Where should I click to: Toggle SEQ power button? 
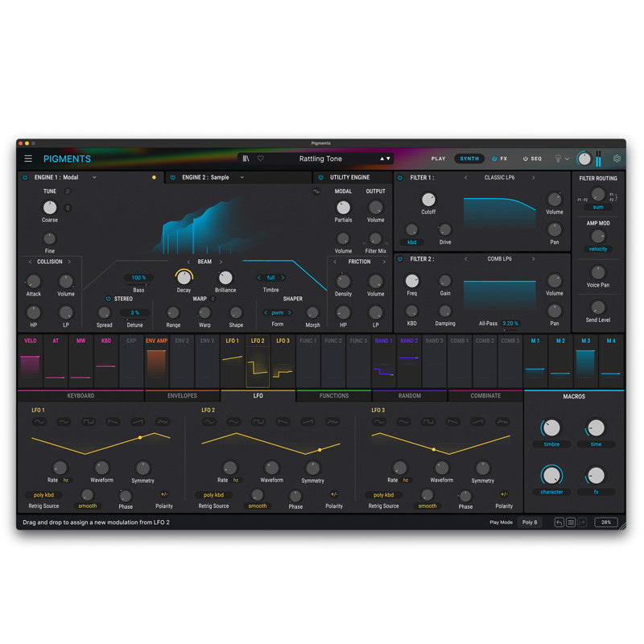(526, 159)
